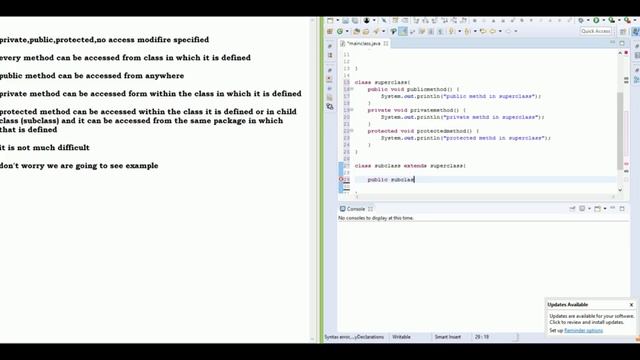Collapse the privatemethod fold at line 19

click(352, 110)
